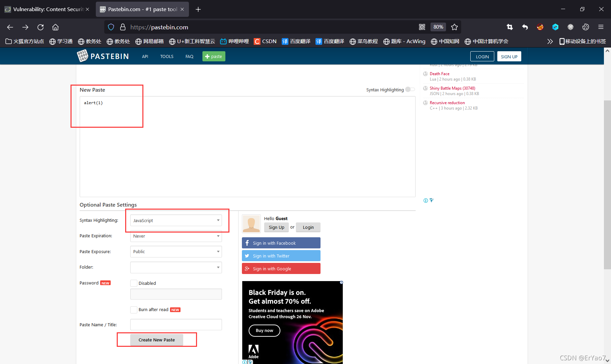Close the Vulnerability: Content Security tab
This screenshot has height=364, width=611.
coord(87,9)
